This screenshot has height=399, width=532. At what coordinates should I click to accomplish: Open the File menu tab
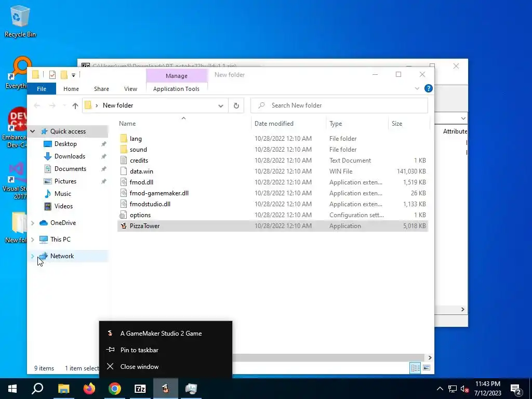(42, 89)
